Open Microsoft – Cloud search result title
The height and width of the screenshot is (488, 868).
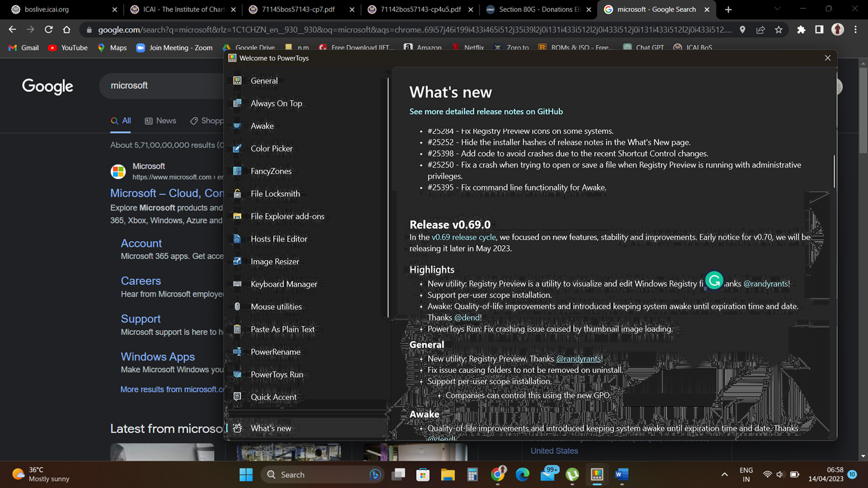point(167,193)
